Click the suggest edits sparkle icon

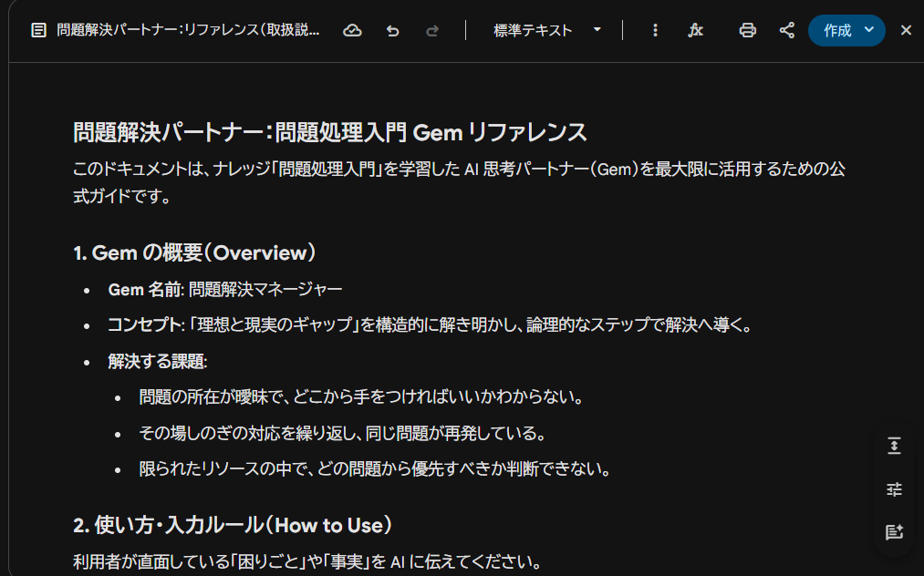pos(894,532)
